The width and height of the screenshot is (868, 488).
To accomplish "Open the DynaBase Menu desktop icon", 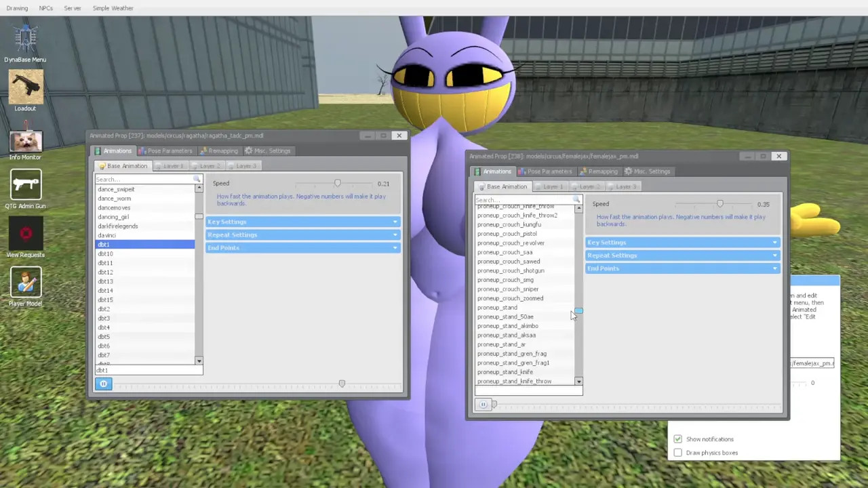I will [25, 39].
